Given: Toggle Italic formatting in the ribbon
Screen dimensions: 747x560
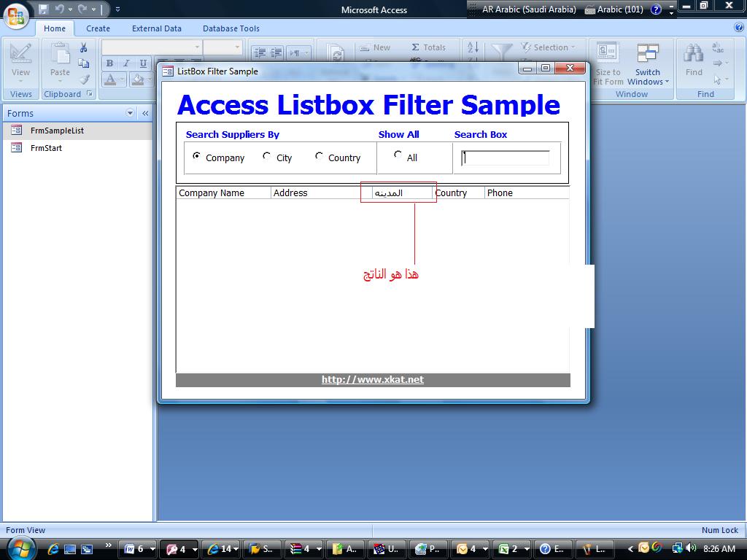Looking at the screenshot, I should point(126,63).
